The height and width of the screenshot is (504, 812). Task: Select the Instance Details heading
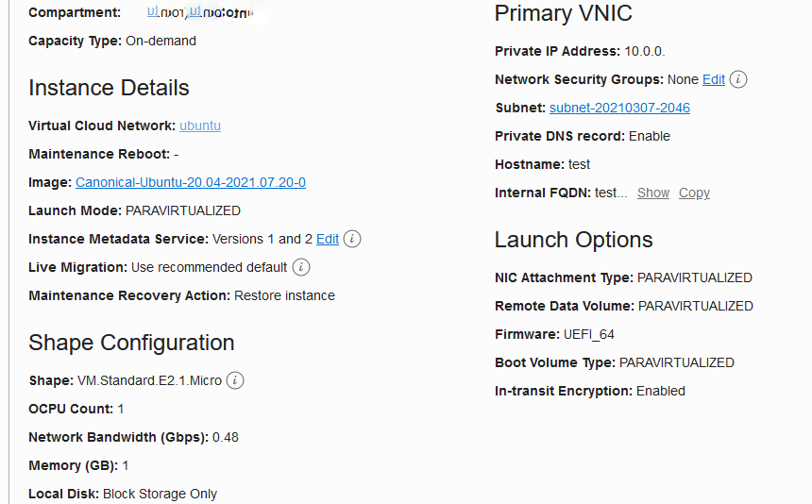[x=109, y=88]
